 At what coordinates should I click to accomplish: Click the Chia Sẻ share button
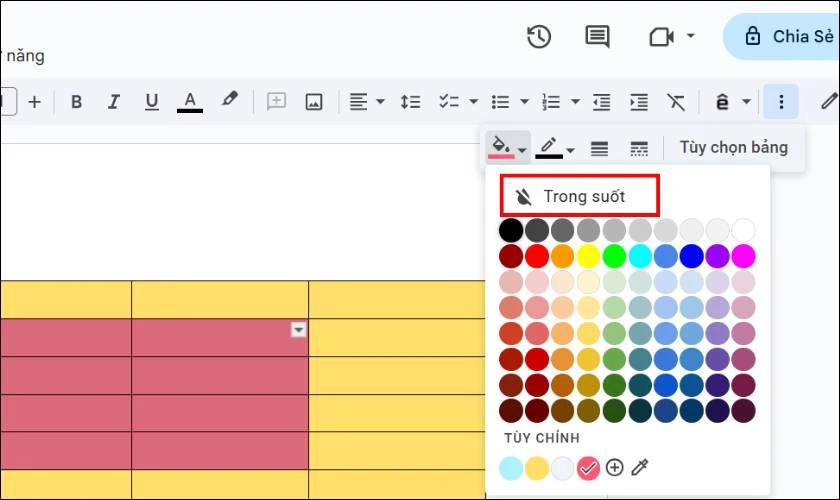(782, 36)
